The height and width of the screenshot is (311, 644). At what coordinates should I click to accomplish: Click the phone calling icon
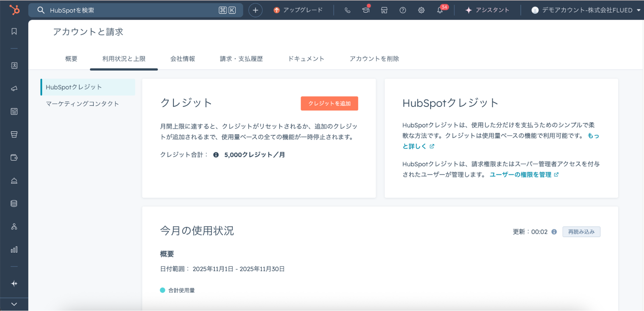(x=347, y=10)
